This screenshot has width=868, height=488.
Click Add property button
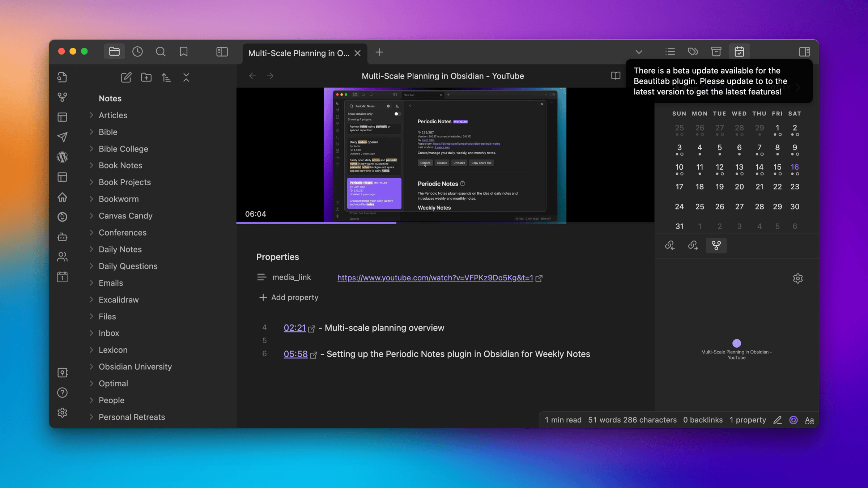coord(289,297)
